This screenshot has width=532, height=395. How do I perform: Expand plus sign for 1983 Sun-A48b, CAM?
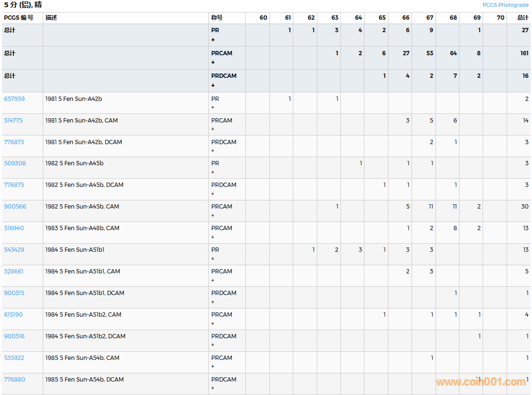pyautogui.click(x=213, y=237)
